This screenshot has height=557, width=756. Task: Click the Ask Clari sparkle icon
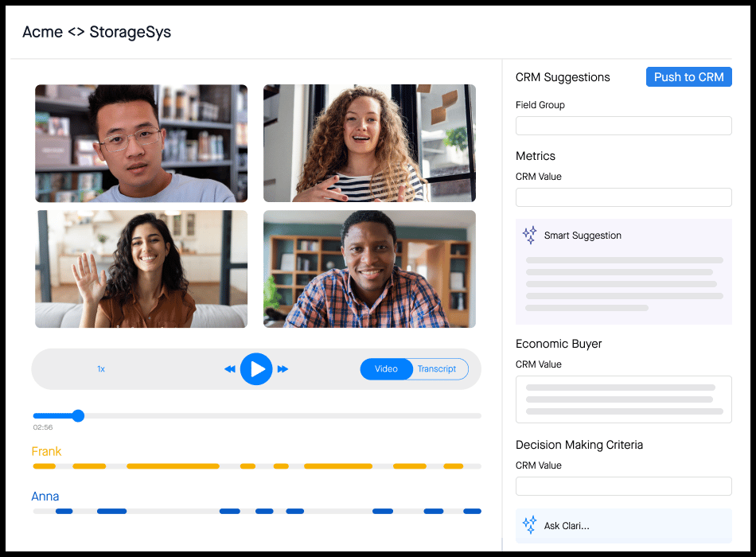529,525
